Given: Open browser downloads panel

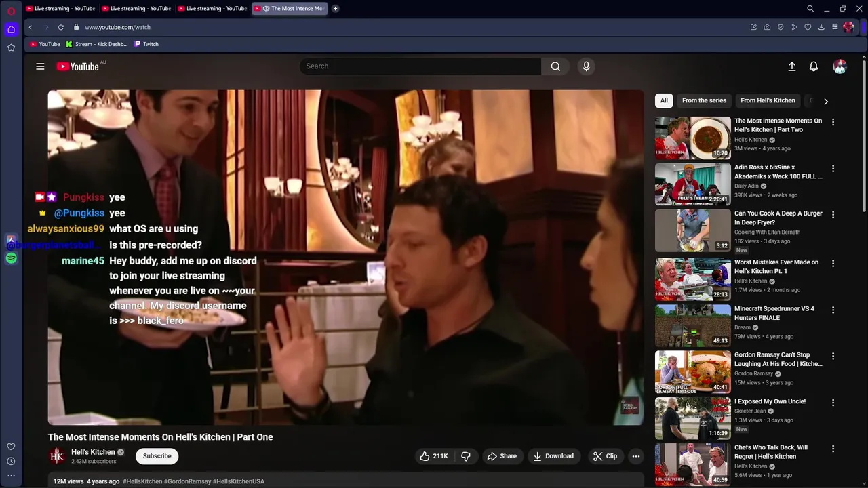Looking at the screenshot, I should click(x=821, y=27).
